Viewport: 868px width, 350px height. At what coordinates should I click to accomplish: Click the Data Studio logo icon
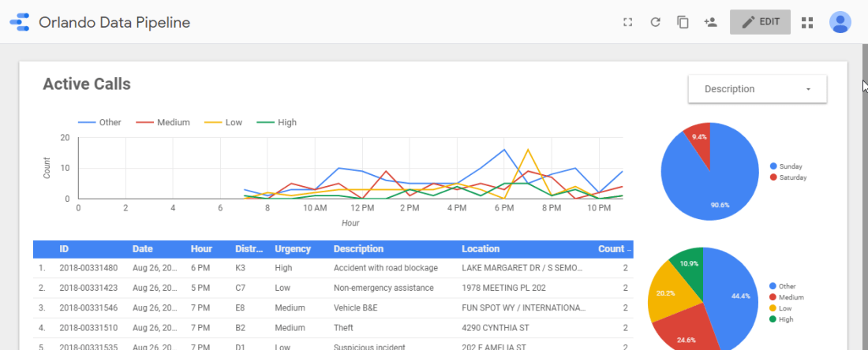point(20,22)
